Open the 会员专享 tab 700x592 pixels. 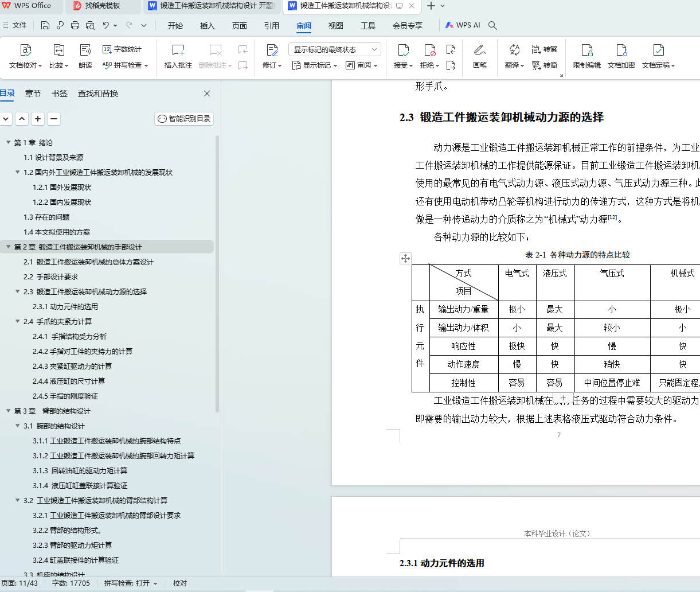click(408, 25)
